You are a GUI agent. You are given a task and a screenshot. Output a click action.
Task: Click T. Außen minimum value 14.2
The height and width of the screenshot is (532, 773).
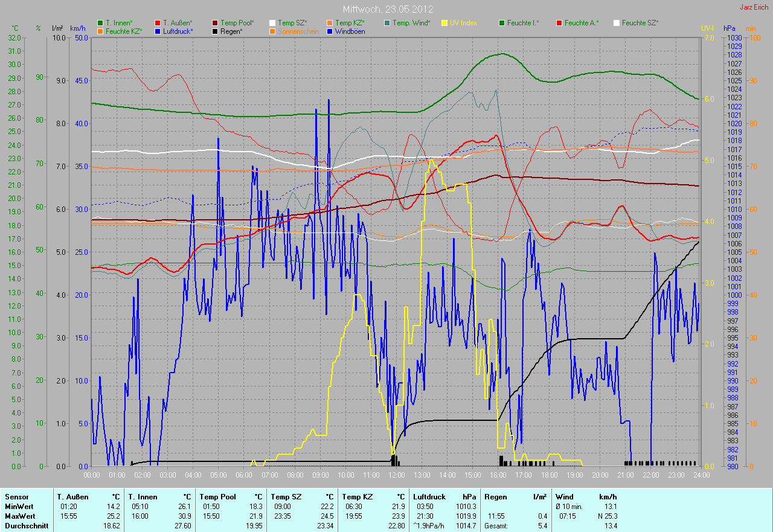[114, 507]
